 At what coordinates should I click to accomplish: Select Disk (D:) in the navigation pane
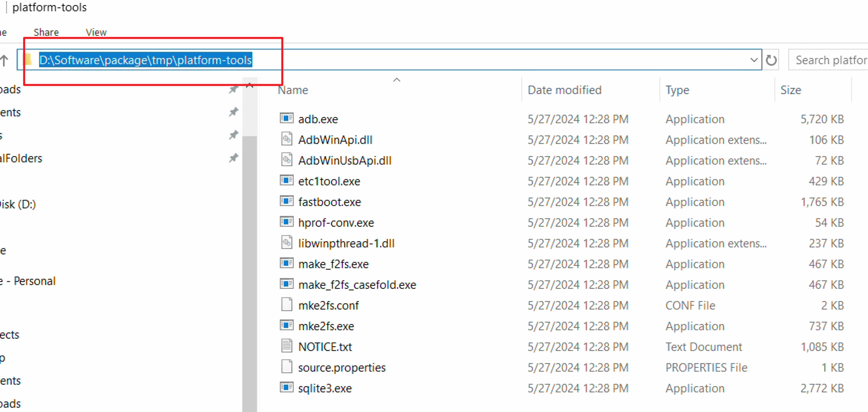[18, 204]
